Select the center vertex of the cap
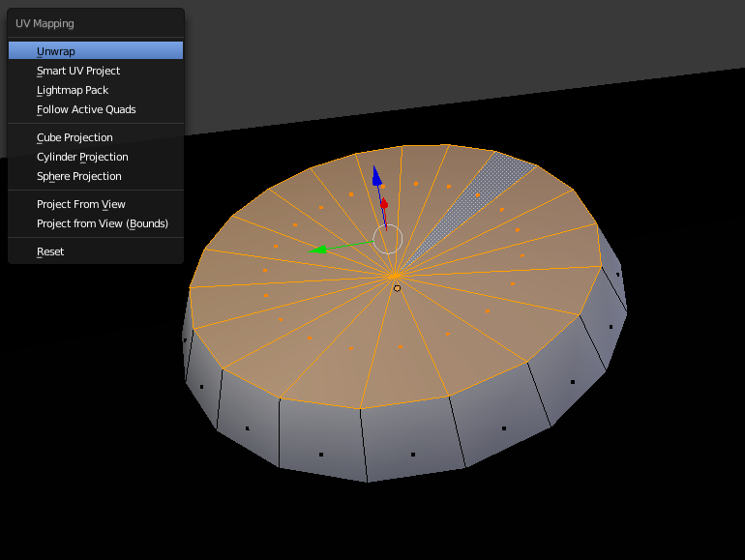Image resolution: width=745 pixels, height=560 pixels. coord(395,275)
